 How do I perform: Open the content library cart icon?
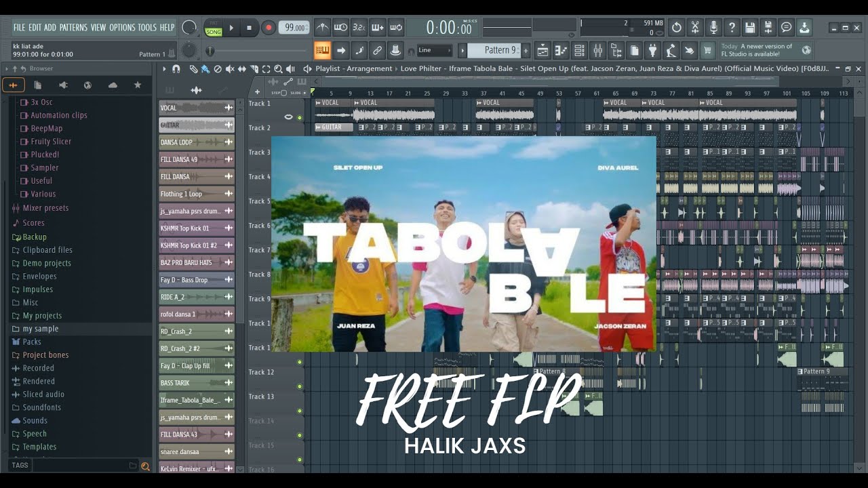coord(707,50)
